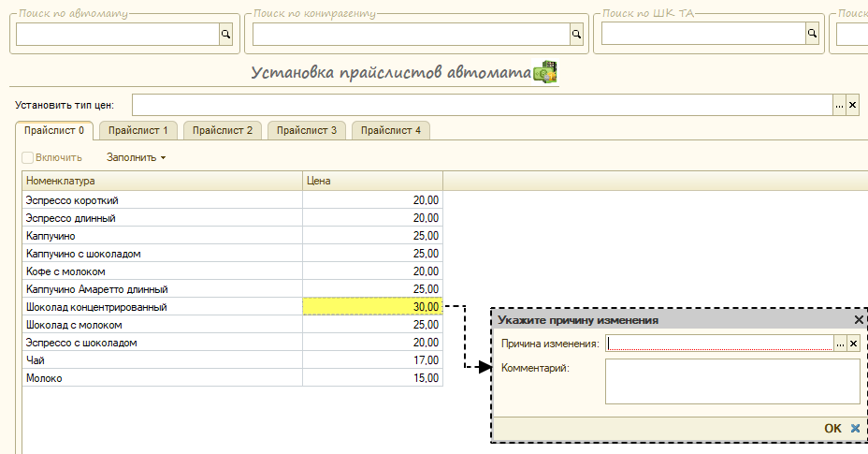Switch to Прайслист 4 tab
The image size is (868, 454).
391,130
